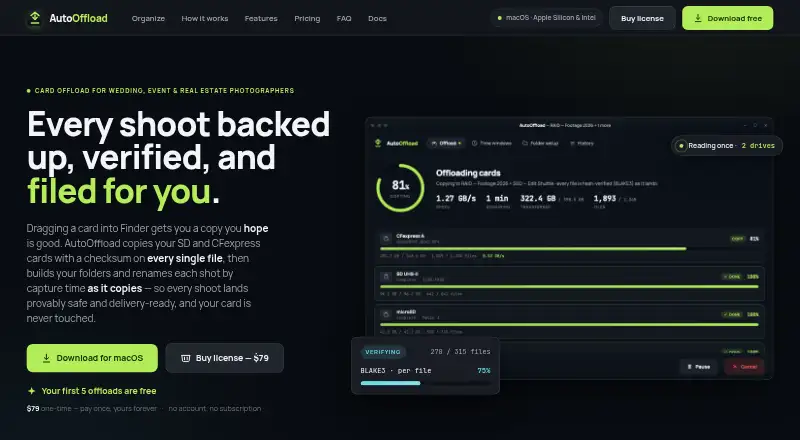Click the 81% circular progress ring
Screen dimensions: 800x440
(401, 188)
